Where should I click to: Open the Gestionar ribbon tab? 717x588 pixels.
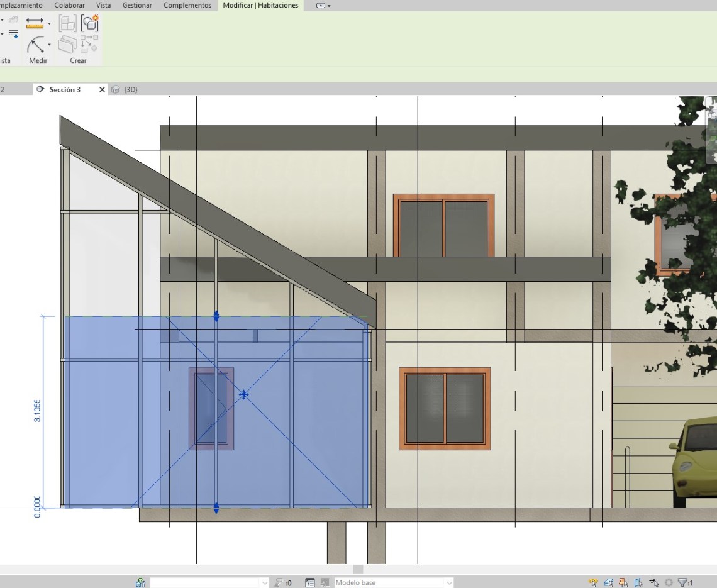pos(136,5)
